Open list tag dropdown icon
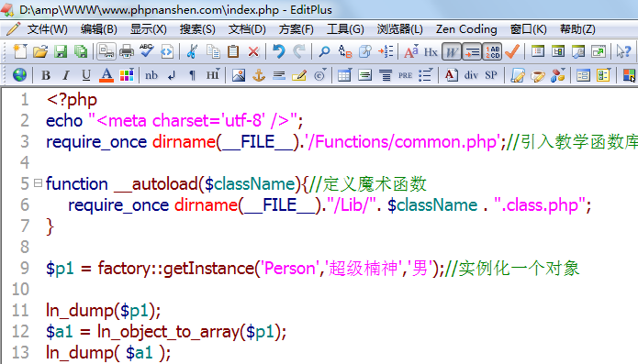638x364 pixels. coord(426,75)
